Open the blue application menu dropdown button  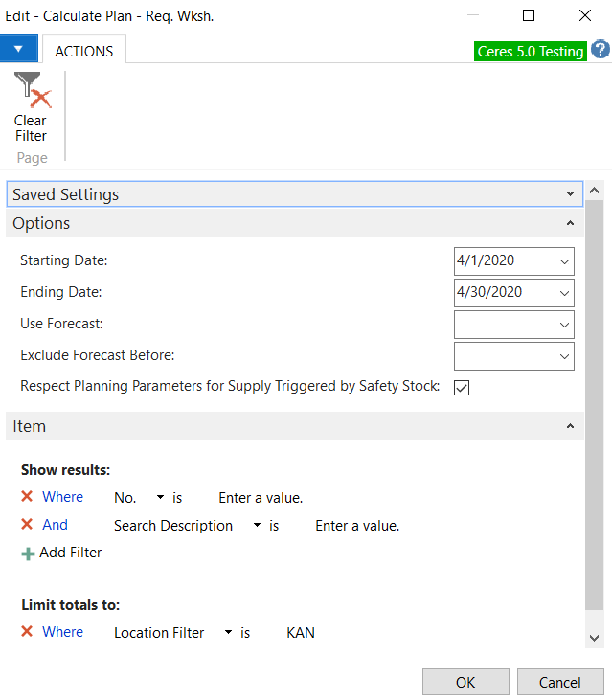(19, 49)
